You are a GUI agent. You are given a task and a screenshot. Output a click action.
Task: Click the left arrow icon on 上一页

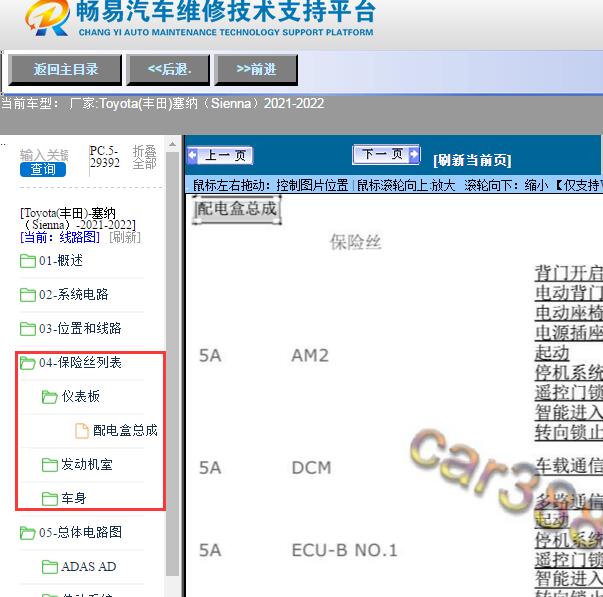tap(192, 155)
